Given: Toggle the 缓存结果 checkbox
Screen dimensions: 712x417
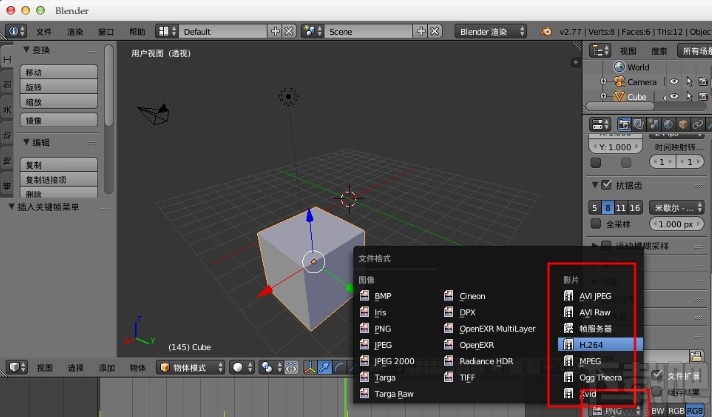Looking at the screenshot, I should (657, 392).
